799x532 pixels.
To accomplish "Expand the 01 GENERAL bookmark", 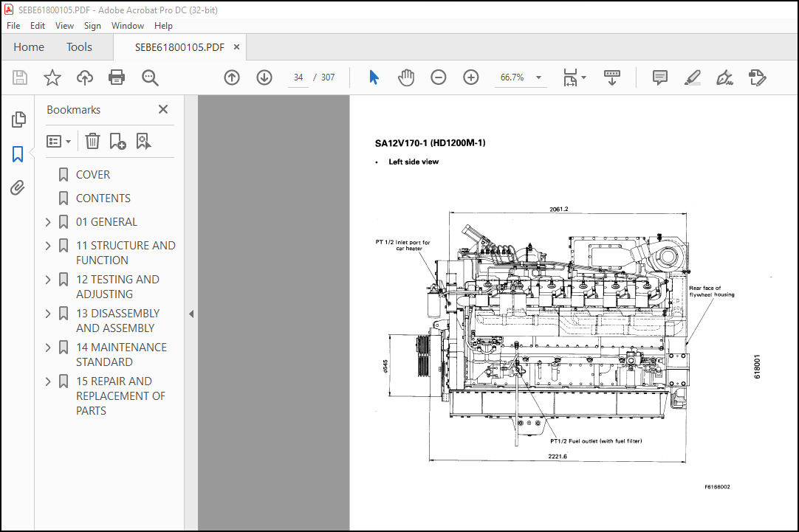I will [x=48, y=222].
